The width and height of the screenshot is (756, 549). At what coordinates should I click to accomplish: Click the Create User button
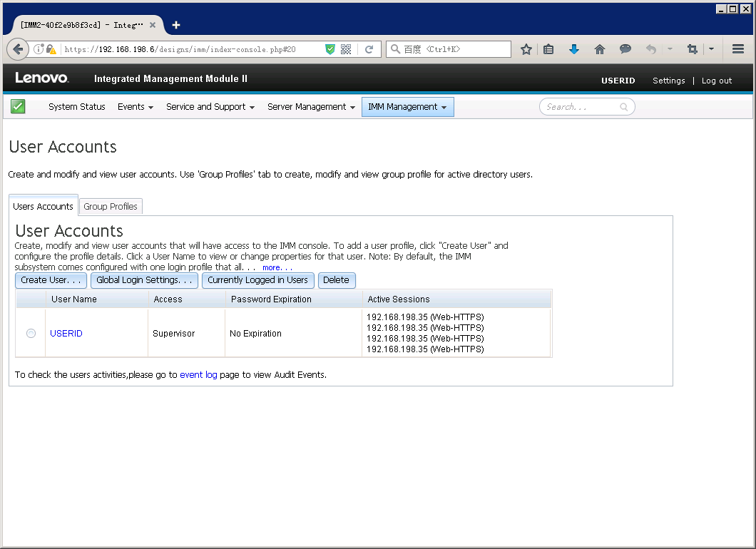point(51,280)
